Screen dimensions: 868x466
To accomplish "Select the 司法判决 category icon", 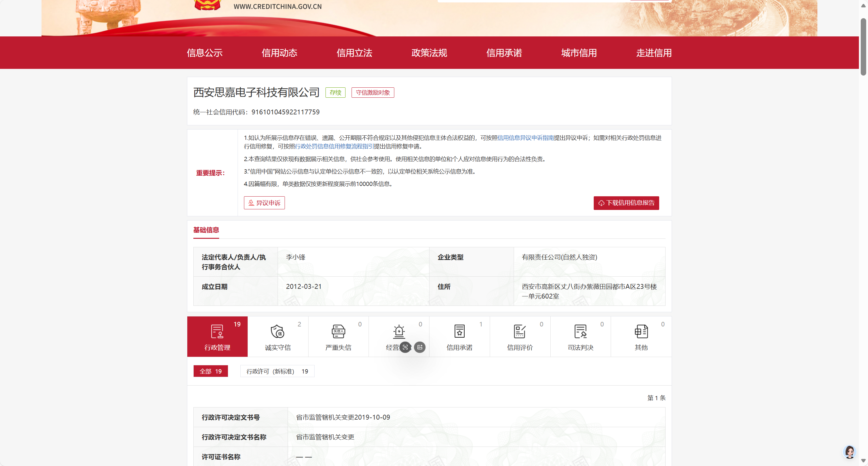I will coord(580,332).
